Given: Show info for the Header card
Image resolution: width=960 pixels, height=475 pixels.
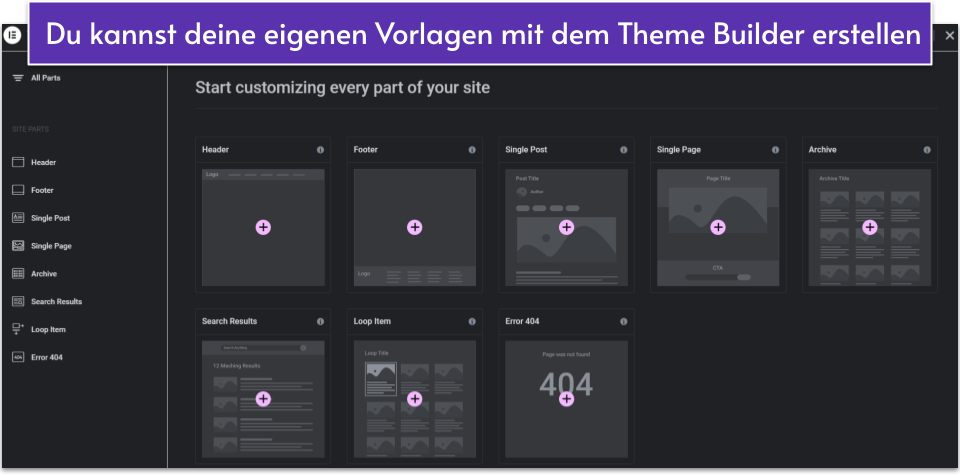Looking at the screenshot, I should pos(320,150).
